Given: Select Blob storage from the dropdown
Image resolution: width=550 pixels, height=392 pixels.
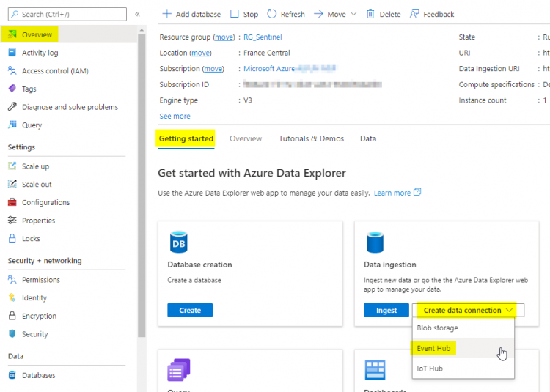Looking at the screenshot, I should [x=463, y=328].
